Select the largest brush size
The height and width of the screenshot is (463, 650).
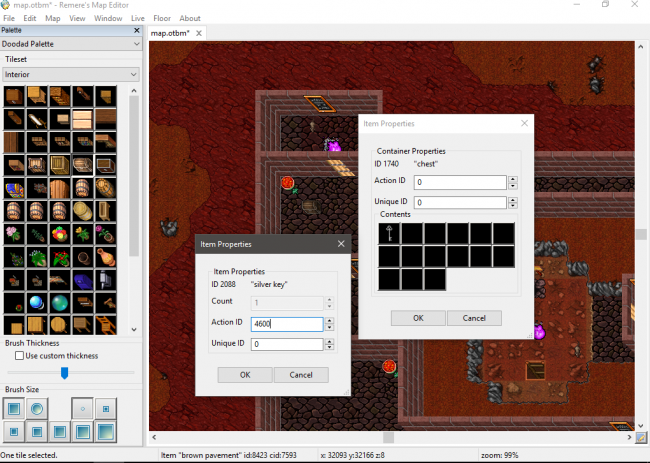click(106, 432)
